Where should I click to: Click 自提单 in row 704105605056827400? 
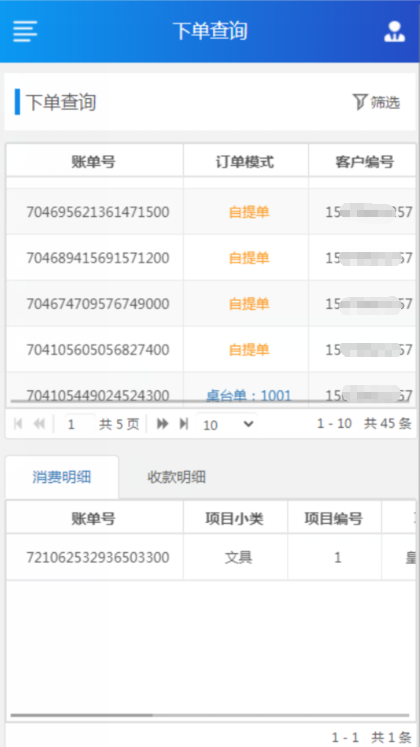(x=249, y=350)
